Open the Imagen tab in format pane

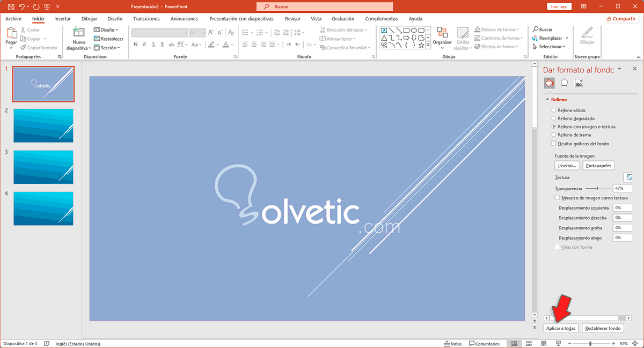579,83
